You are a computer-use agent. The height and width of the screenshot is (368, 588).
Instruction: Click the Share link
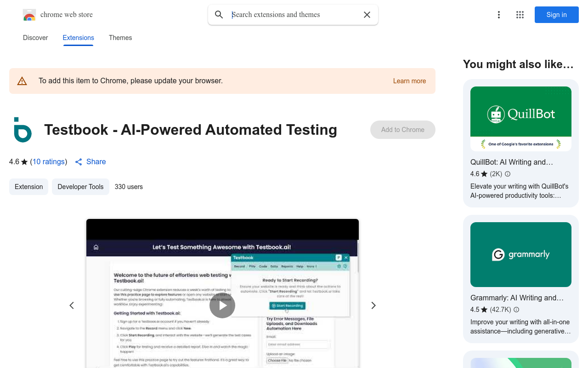click(90, 162)
